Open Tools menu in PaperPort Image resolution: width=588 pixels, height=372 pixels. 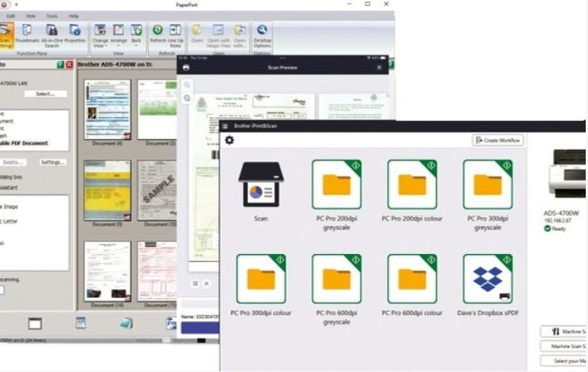[x=52, y=16]
